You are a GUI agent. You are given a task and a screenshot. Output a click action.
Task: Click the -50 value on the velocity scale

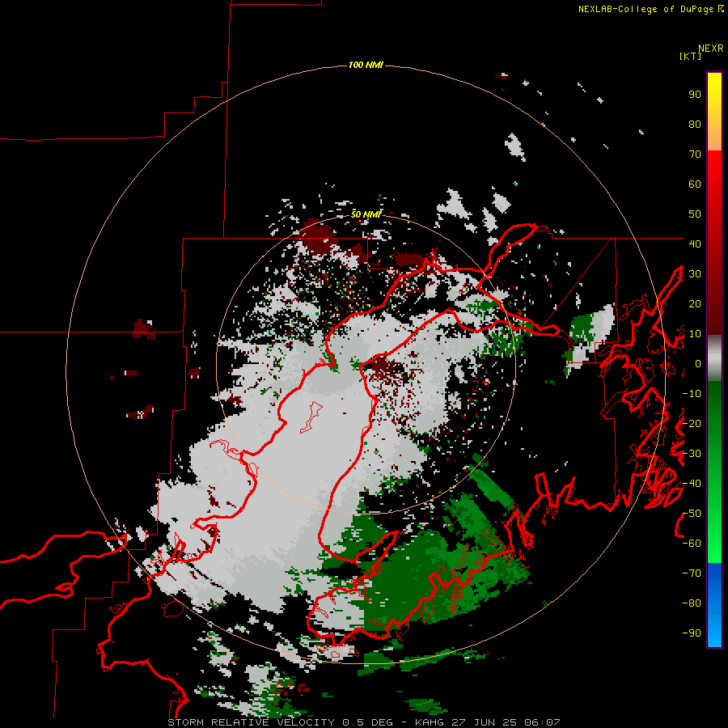pyautogui.click(x=692, y=514)
